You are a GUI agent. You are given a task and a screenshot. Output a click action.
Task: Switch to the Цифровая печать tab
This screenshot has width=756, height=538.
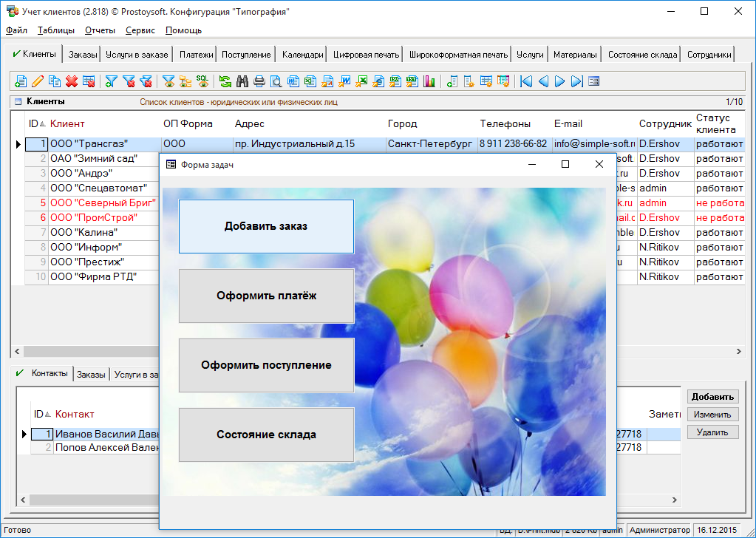[366, 55]
